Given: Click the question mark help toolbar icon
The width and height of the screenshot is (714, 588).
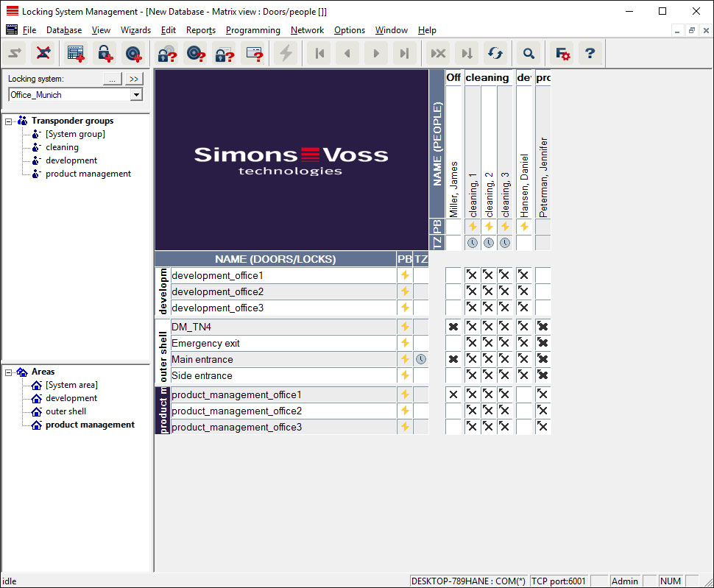Looking at the screenshot, I should pos(590,53).
